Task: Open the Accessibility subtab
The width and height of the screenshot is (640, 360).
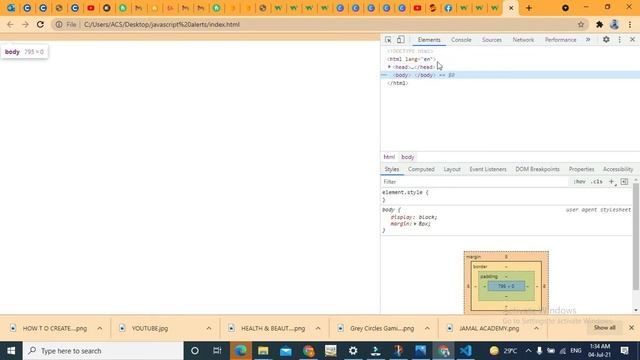Action: [x=618, y=169]
